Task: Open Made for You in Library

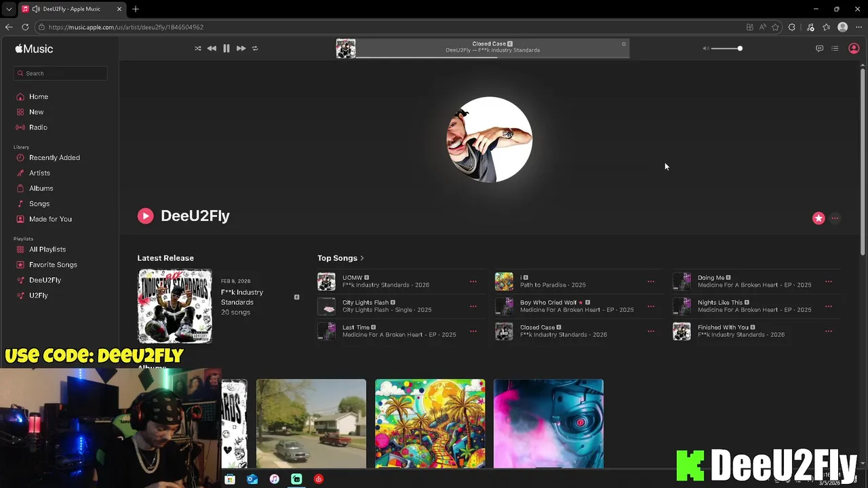Action: (50, 219)
